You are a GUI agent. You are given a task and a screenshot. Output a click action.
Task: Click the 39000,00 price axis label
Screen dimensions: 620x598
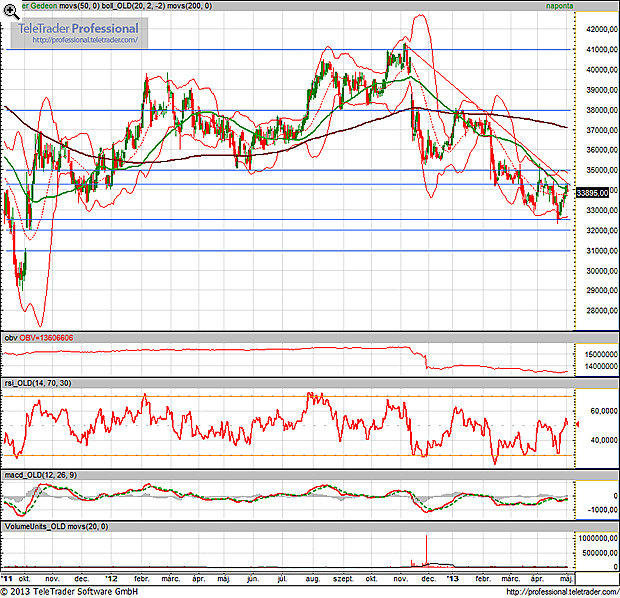[x=602, y=90]
